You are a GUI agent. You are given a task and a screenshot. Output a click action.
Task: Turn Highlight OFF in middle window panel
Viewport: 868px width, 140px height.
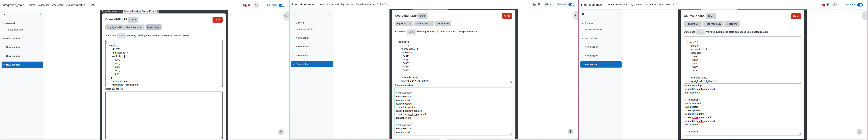pos(404,24)
